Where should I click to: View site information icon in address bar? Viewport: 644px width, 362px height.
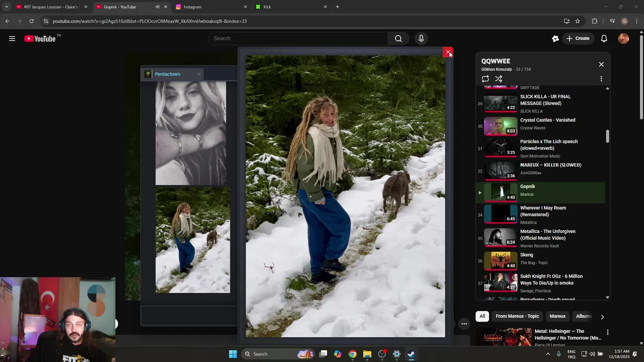pos(46,21)
